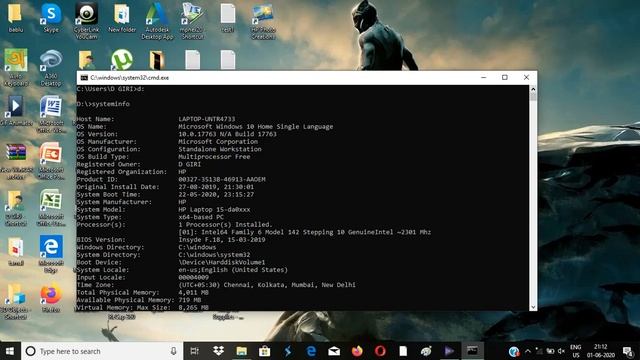Viewport: 640px width, 360px height.
Task: Open the notification Action Center
Action: coord(628,351)
